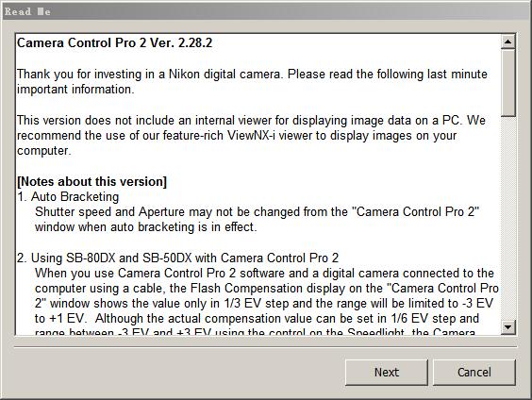The width and height of the screenshot is (532, 400).
Task: Click the Camera Control Pro 2 Ver. 2.28.2 heading
Action: click(x=115, y=42)
